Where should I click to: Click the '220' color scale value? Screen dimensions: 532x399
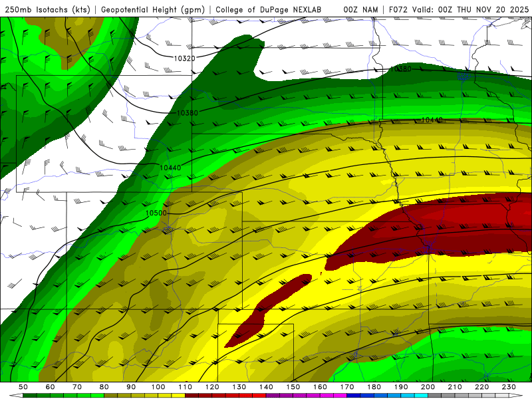[482, 387]
